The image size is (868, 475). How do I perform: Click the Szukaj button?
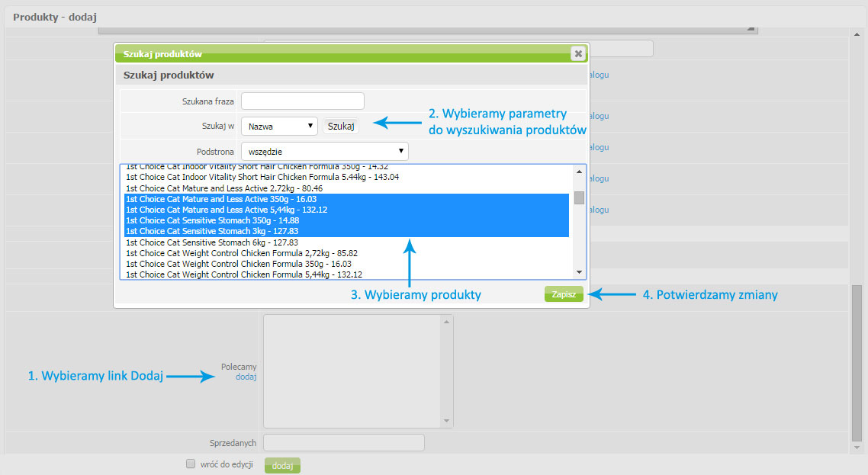tap(341, 127)
